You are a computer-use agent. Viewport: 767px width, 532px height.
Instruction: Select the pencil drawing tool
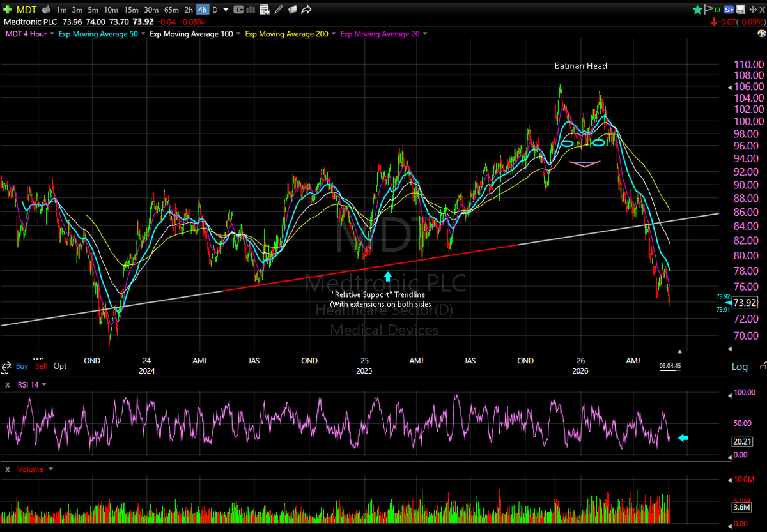tap(279, 10)
